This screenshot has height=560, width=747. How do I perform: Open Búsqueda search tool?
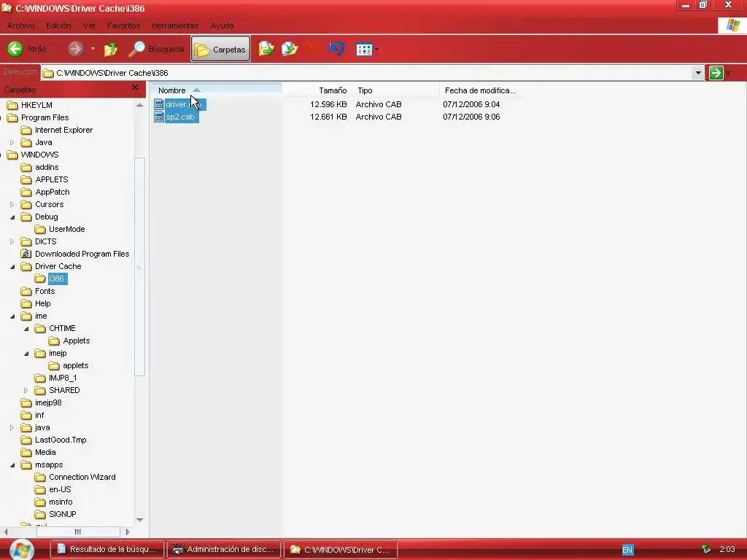point(157,49)
